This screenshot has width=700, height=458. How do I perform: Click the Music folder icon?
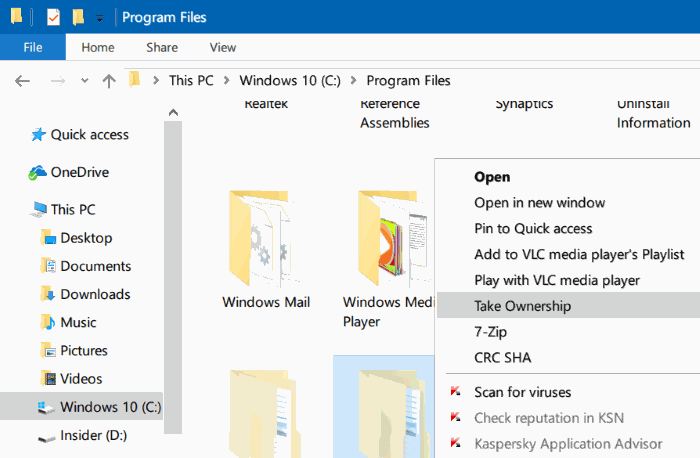point(48,322)
